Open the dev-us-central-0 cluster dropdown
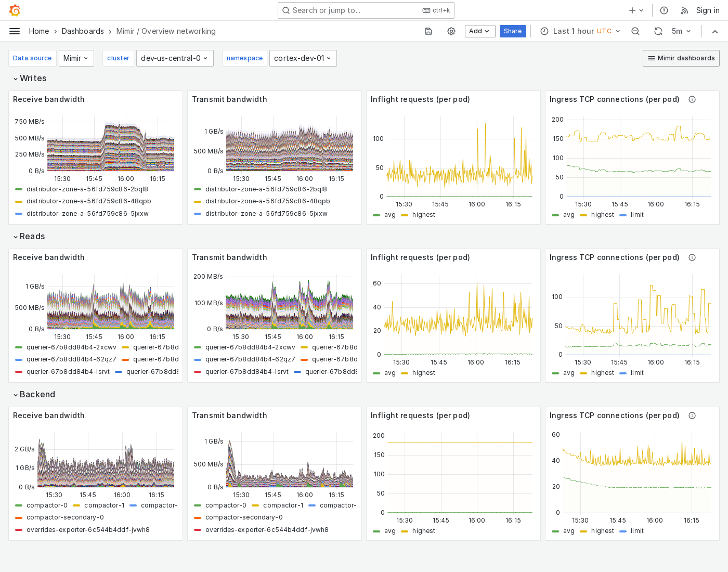Image resolution: width=728 pixels, height=572 pixels. point(175,58)
